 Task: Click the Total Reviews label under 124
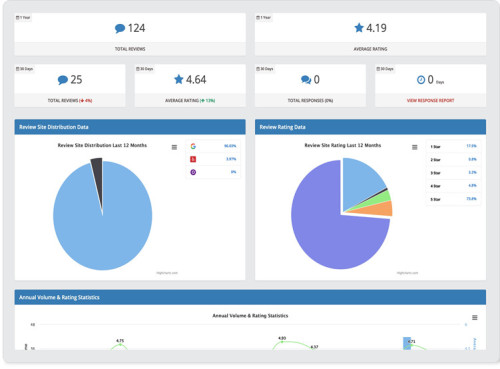coord(130,49)
